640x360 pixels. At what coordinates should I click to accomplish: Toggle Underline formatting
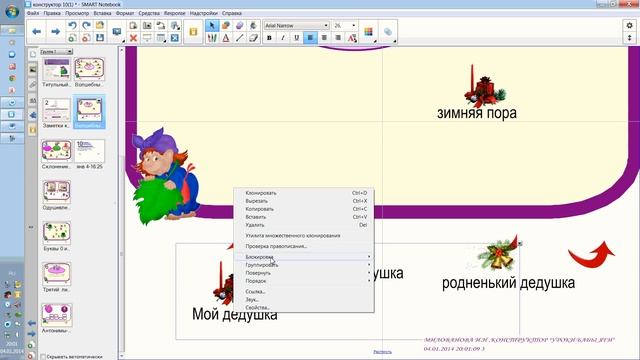[x=297, y=38]
